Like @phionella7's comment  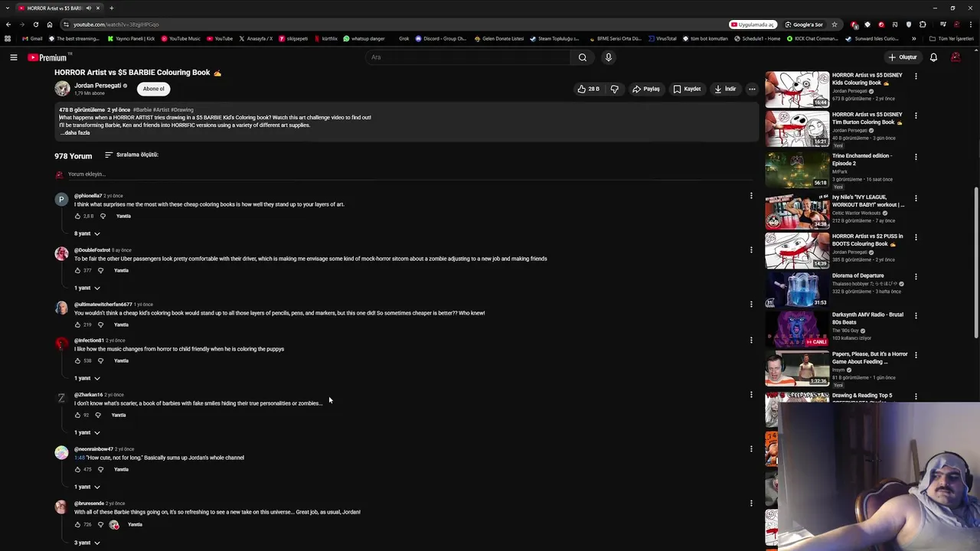77,217
